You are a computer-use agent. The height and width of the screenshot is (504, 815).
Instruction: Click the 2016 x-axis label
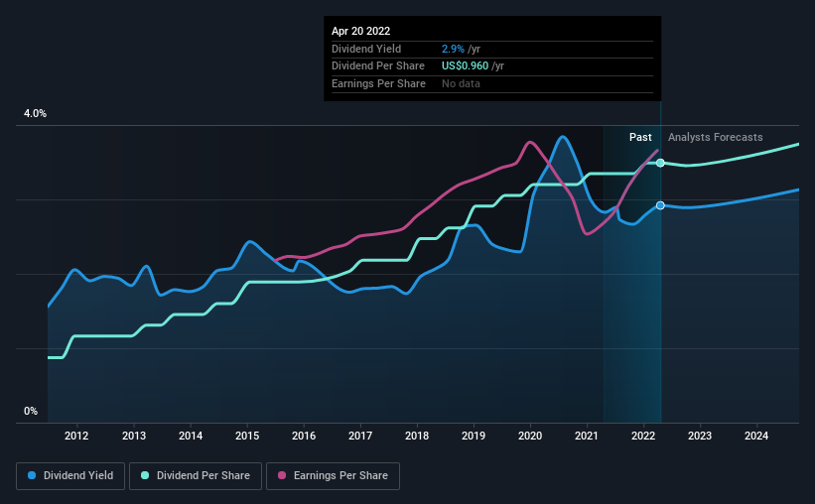click(304, 436)
